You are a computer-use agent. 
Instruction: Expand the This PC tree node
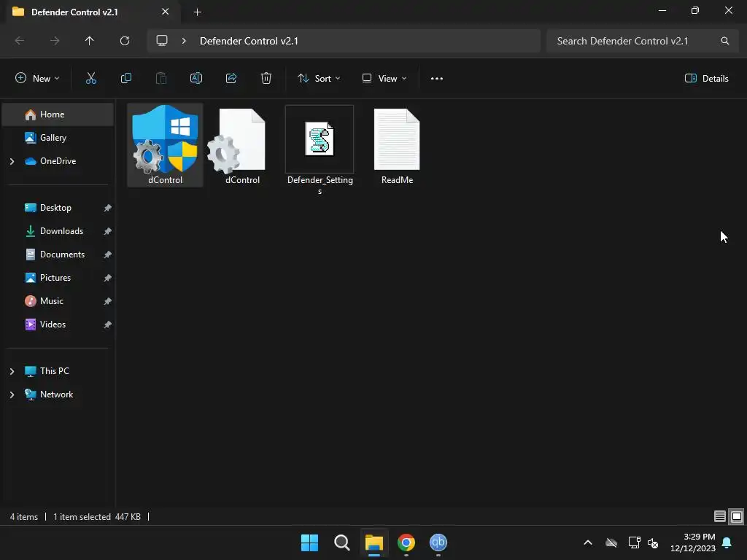pyautogui.click(x=12, y=371)
